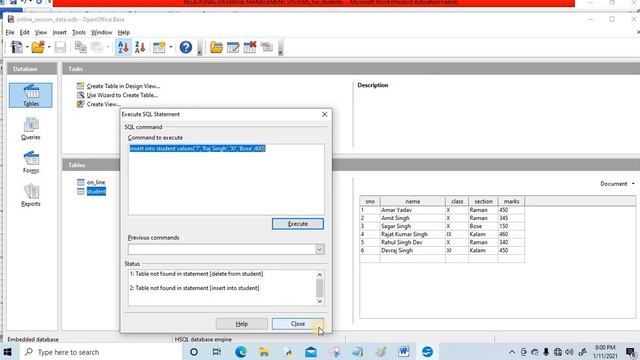Close the Execute SQL Statement dialog with X
Viewport: 640px width, 360px height.
[324, 114]
